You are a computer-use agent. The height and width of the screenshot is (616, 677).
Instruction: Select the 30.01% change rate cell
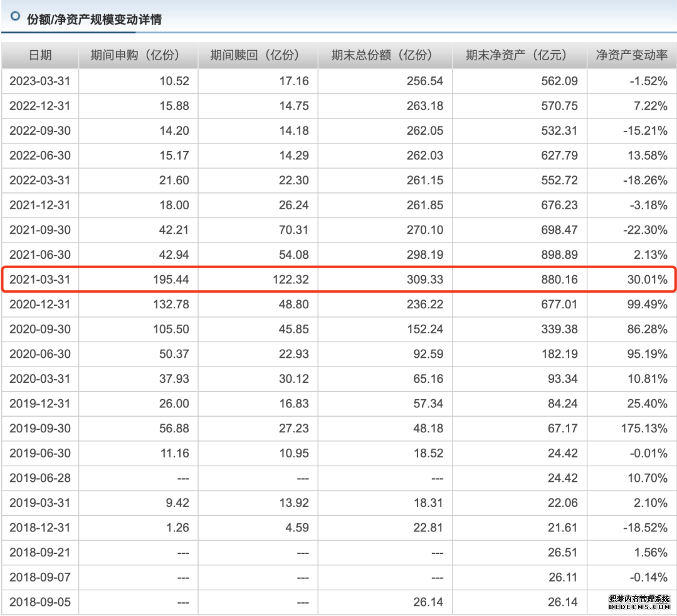tap(648, 279)
